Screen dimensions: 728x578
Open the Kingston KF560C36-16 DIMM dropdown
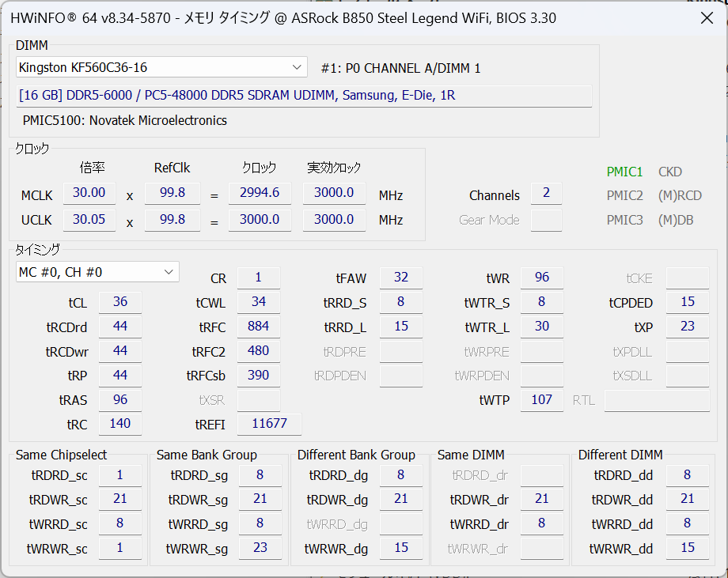161,68
